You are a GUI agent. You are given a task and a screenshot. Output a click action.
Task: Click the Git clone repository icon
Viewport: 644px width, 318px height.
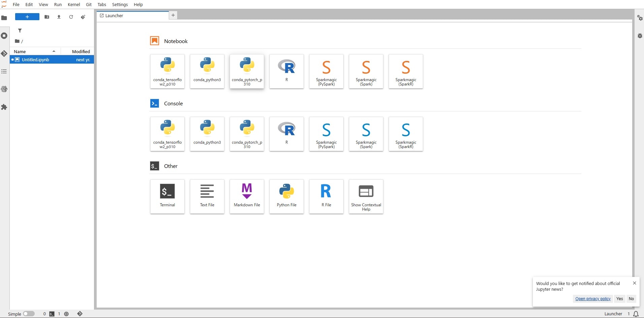83,17
